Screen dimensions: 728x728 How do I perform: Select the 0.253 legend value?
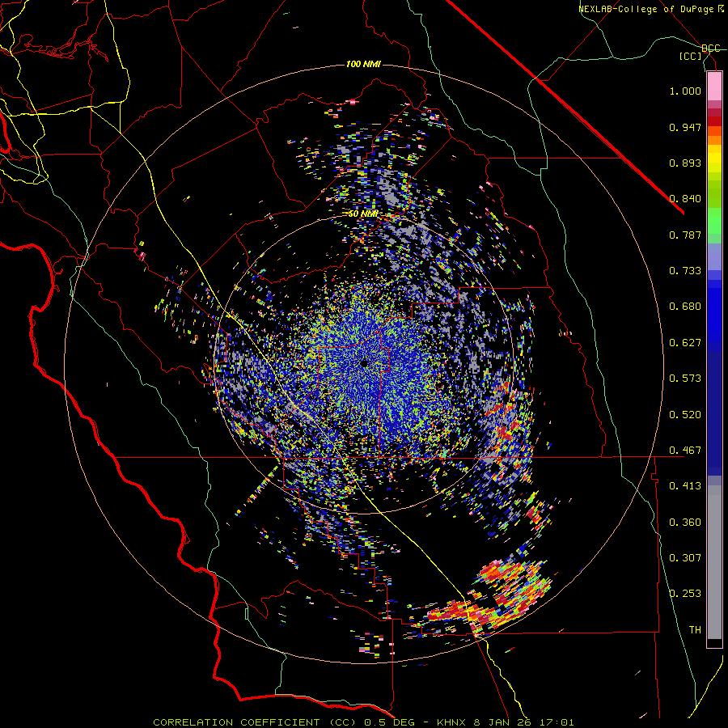pyautogui.click(x=685, y=594)
